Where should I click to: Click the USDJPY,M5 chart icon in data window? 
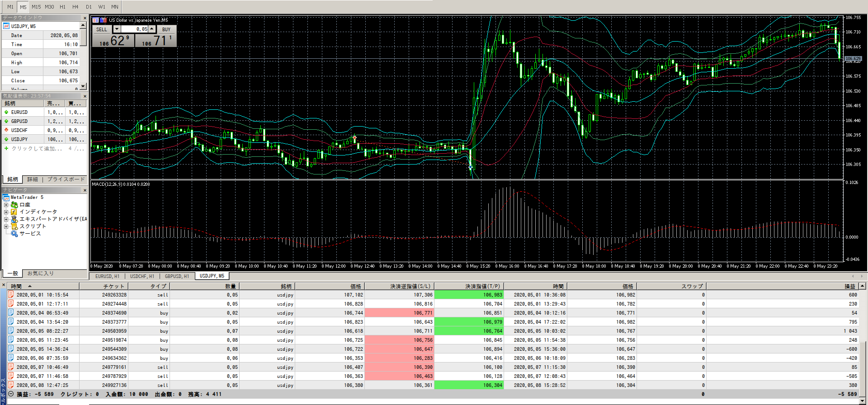6,26
